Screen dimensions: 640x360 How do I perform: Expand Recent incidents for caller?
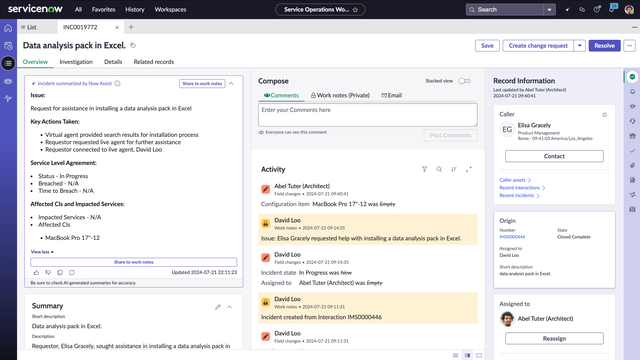tap(519, 196)
